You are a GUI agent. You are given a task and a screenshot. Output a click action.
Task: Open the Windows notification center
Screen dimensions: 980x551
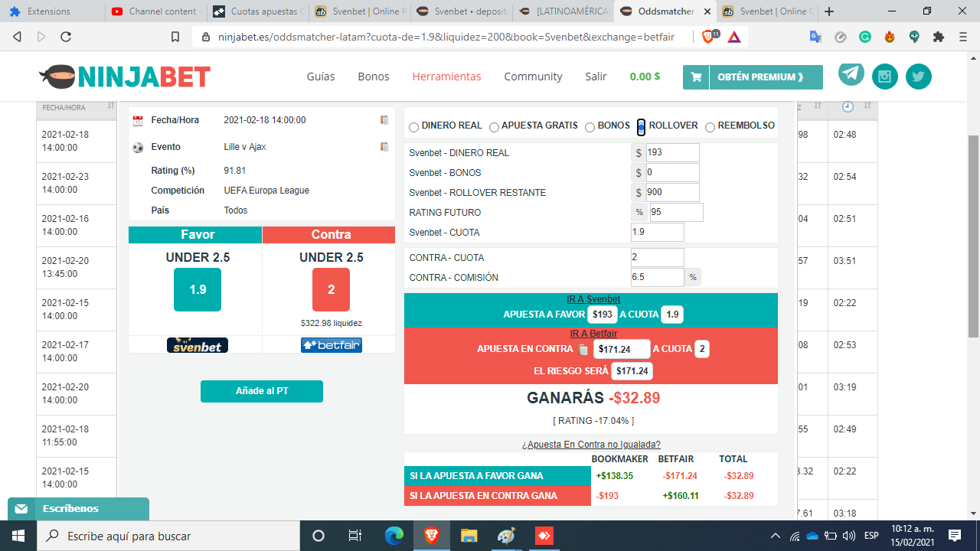pyautogui.click(x=955, y=536)
